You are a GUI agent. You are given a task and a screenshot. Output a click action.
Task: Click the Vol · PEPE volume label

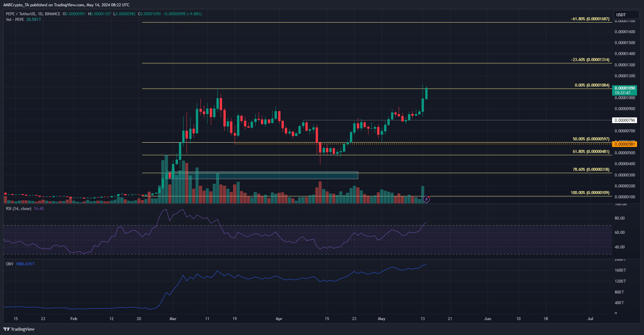click(x=15, y=20)
